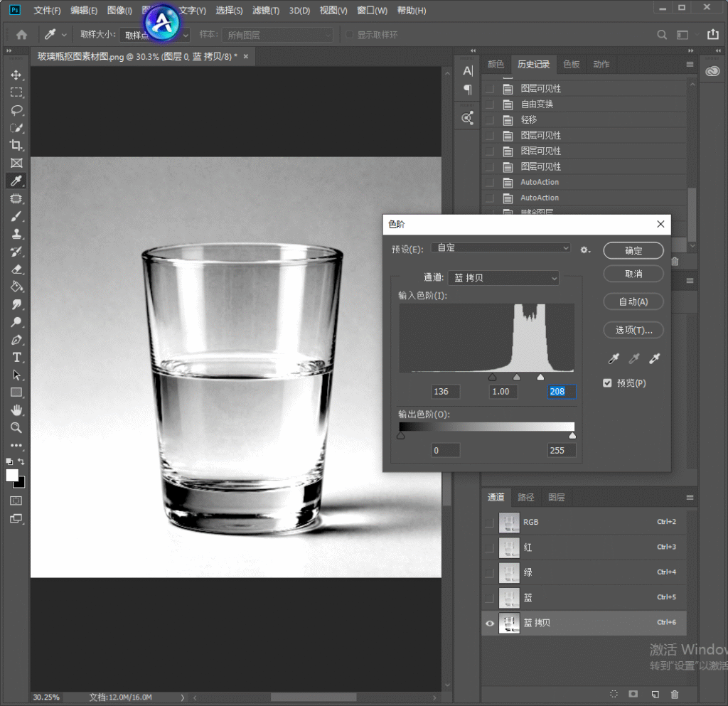This screenshot has width=728, height=706.
Task: Toggle visibility of the 蓝 拷贝 channel
Action: [x=489, y=624]
